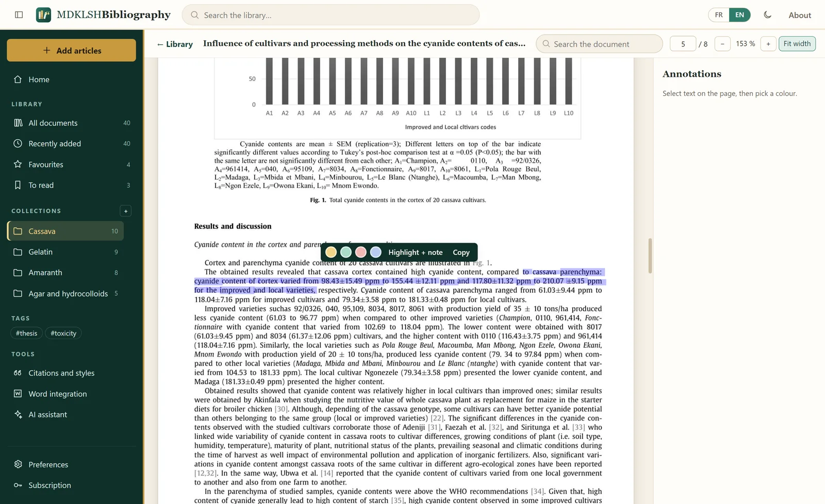This screenshot has width=825, height=504.
Task: Click Copy in selection popup
Action: pyautogui.click(x=461, y=252)
